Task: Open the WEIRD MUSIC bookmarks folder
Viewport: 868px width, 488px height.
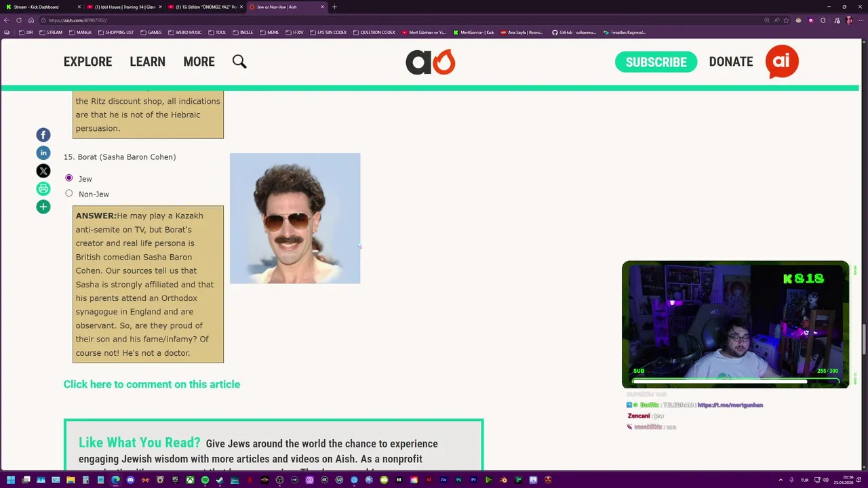Action: [185, 33]
